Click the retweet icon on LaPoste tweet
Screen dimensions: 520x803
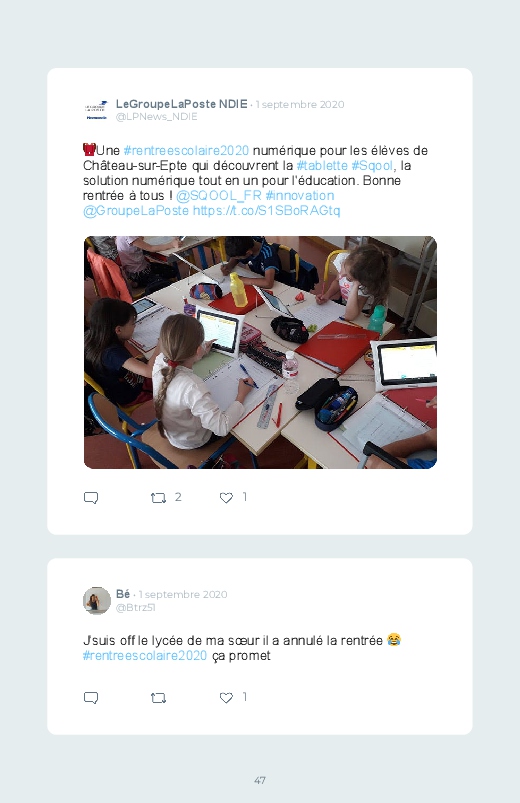coord(158,498)
